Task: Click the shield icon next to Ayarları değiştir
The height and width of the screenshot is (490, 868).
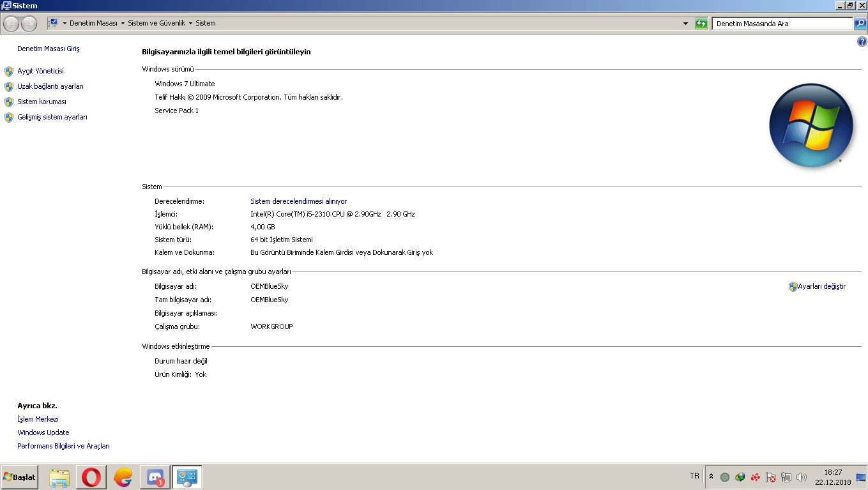Action: [793, 287]
